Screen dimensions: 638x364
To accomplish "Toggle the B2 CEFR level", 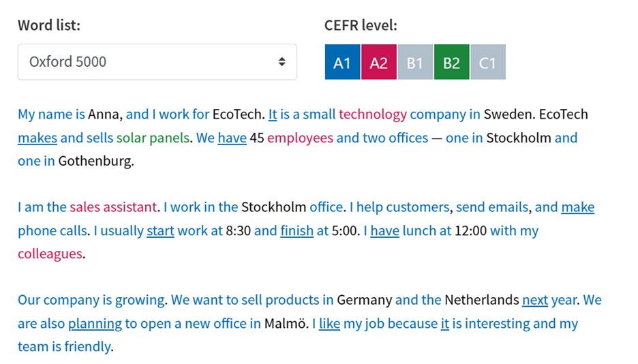I will click(x=451, y=63).
